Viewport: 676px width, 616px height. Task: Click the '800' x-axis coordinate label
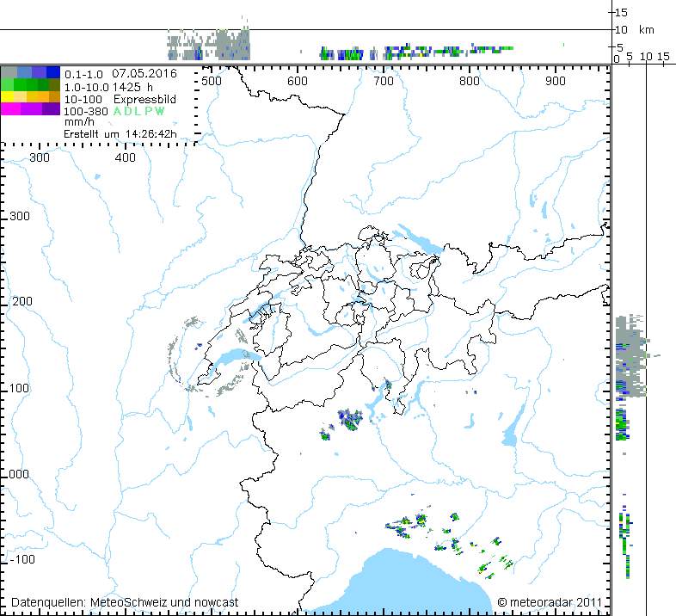coord(469,81)
